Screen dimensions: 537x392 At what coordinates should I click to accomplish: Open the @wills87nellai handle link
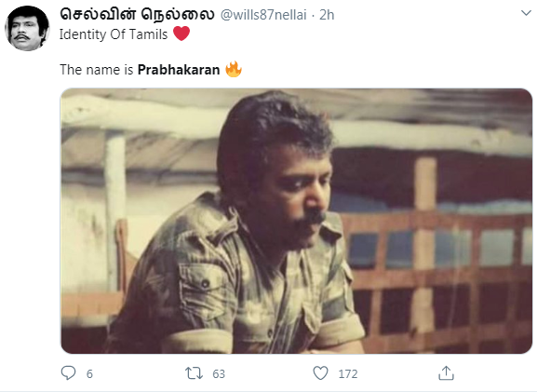263,15
